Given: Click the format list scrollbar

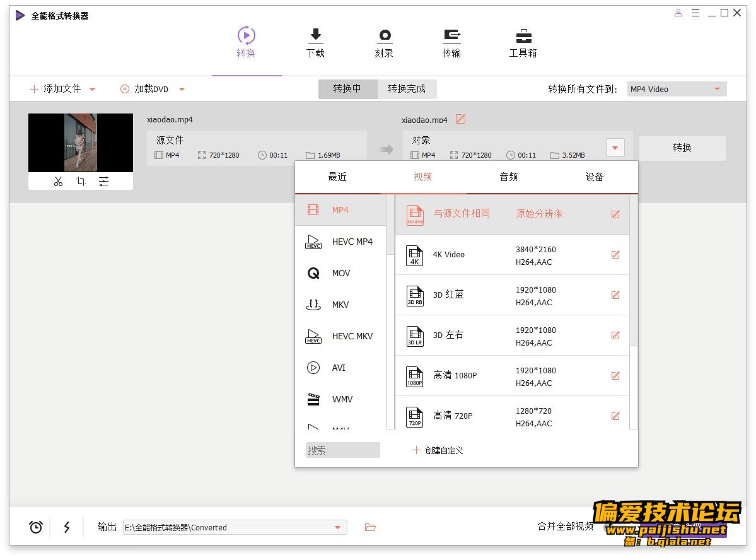Looking at the screenshot, I should point(390,225).
